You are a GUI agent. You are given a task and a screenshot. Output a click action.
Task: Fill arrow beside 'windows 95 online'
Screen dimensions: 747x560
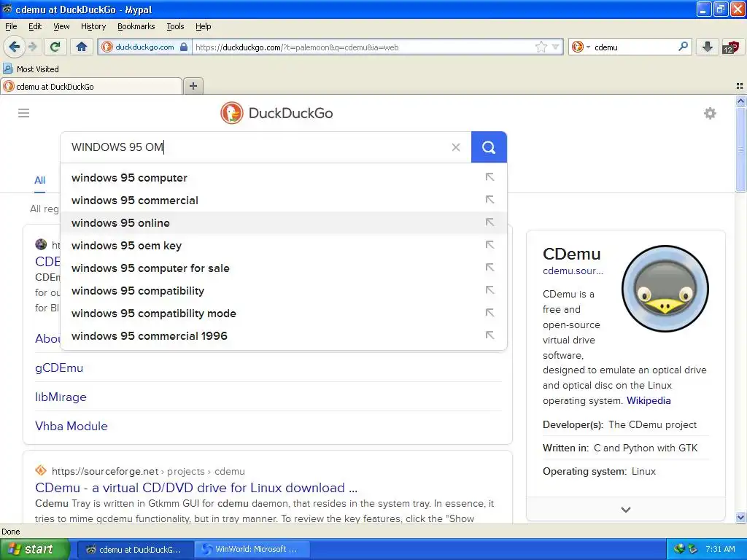tap(489, 222)
